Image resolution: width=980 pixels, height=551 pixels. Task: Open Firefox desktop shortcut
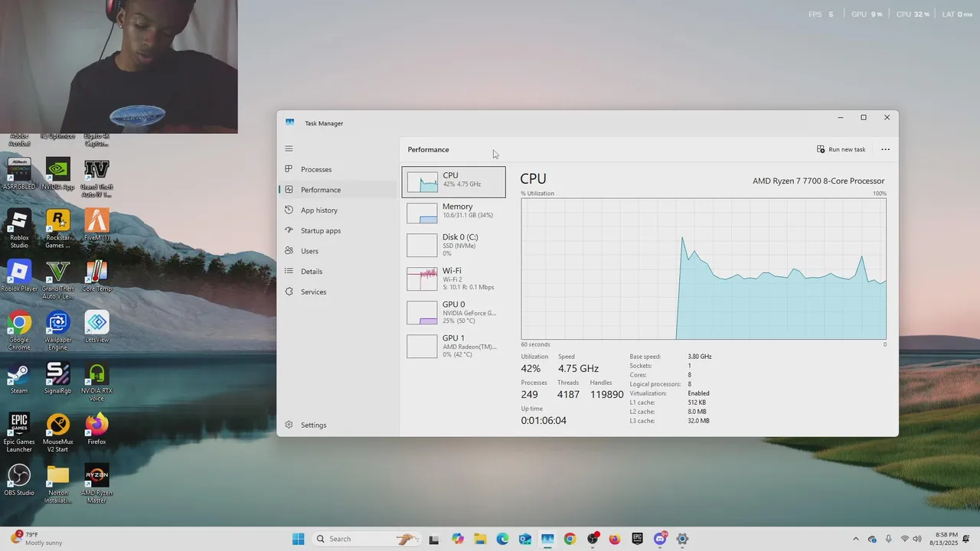[96, 429]
